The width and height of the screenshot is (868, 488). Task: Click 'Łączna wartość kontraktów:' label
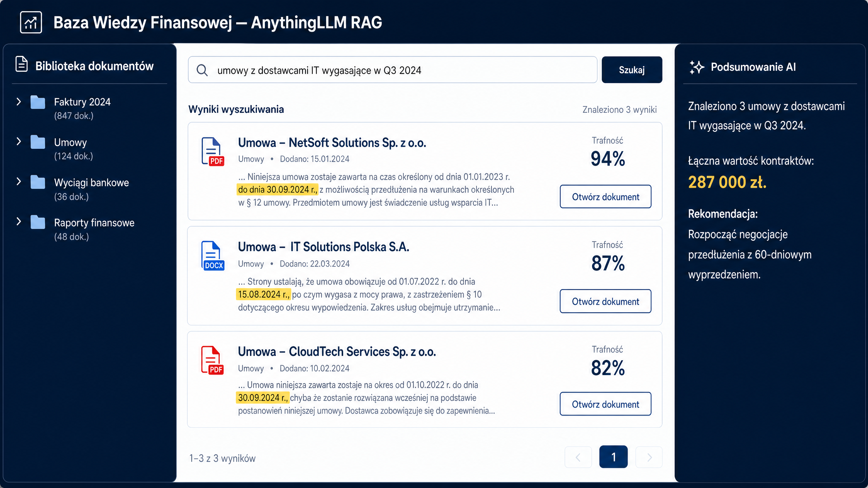click(x=751, y=161)
